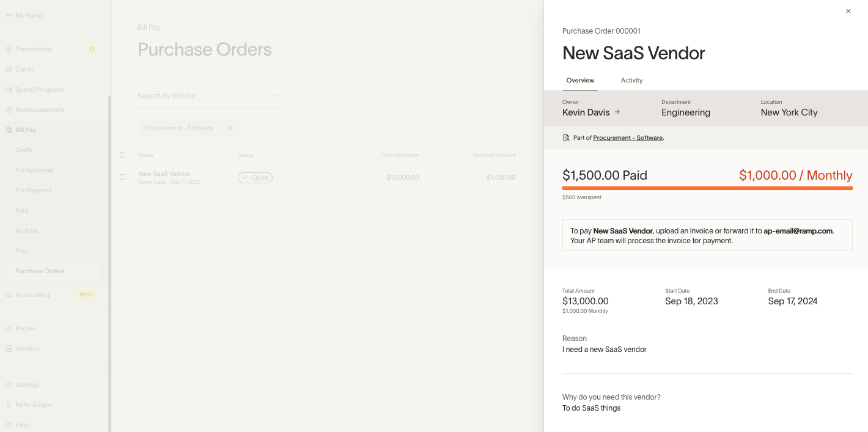The width and height of the screenshot is (868, 432).
Task: Open the Procurement - Software link
Action: [x=628, y=138]
